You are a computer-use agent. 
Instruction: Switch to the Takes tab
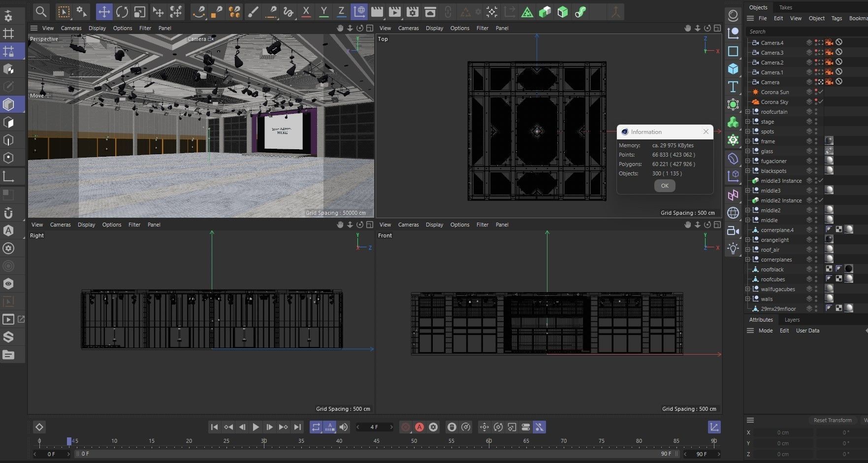[x=785, y=7]
